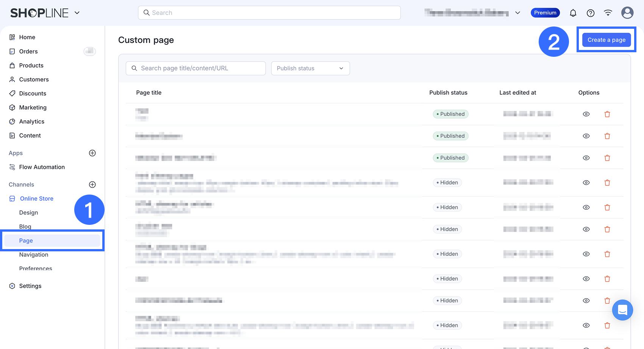Open the Products section
Image resolution: width=644 pixels, height=349 pixels.
coord(31,65)
